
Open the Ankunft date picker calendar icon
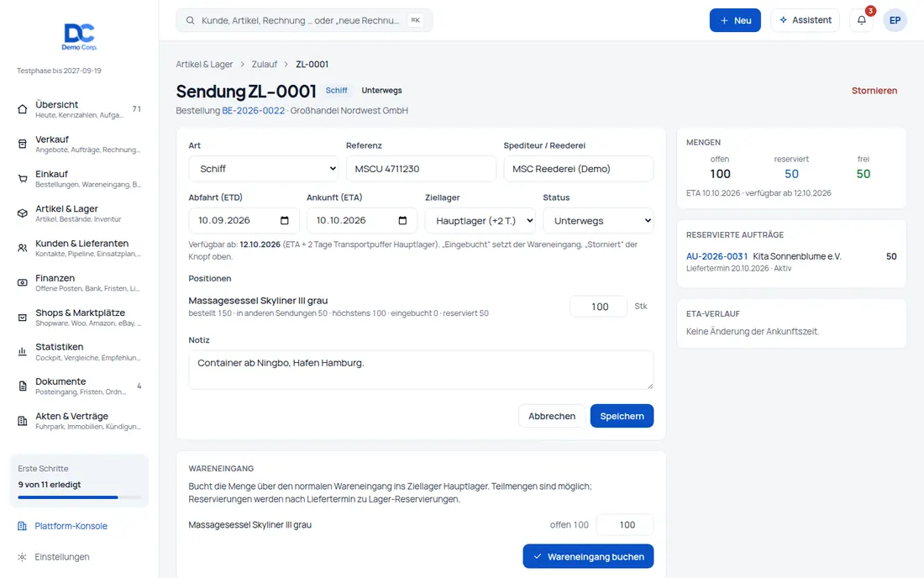click(402, 220)
